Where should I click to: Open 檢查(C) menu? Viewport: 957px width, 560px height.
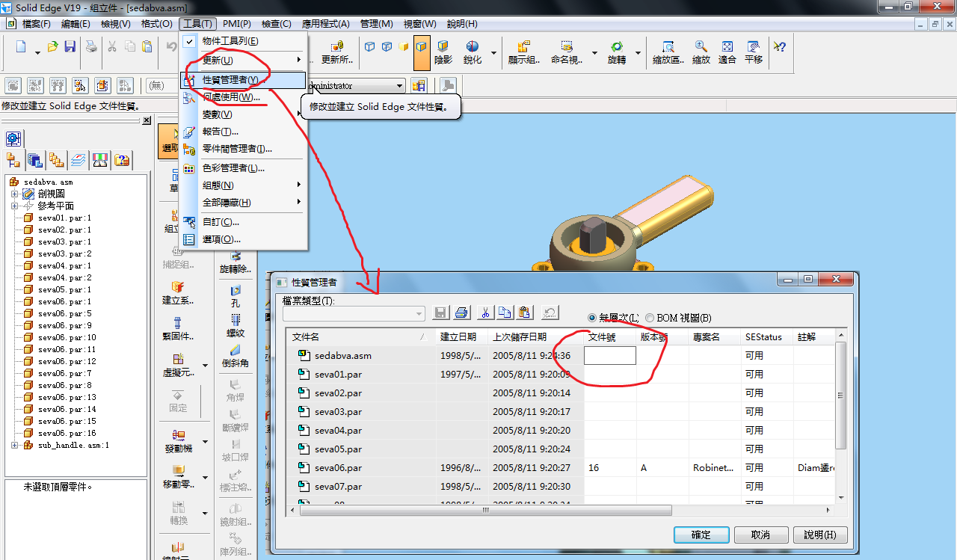[x=277, y=24]
